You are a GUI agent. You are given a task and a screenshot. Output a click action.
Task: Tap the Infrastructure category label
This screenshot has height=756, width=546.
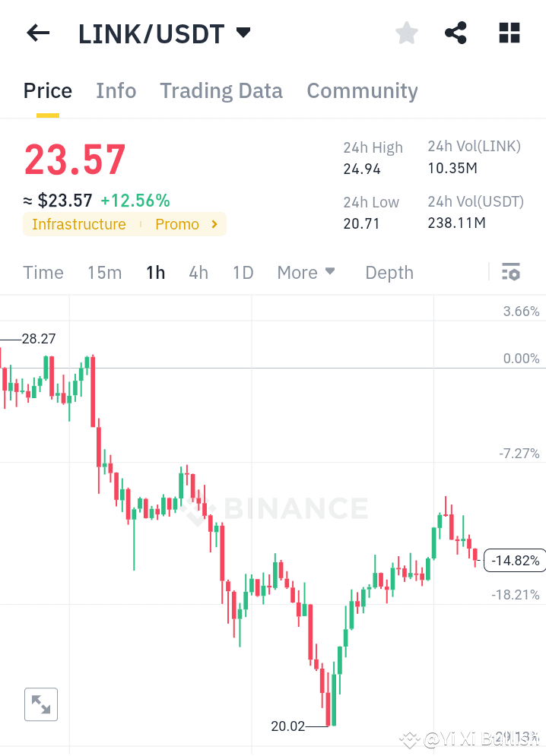point(79,224)
